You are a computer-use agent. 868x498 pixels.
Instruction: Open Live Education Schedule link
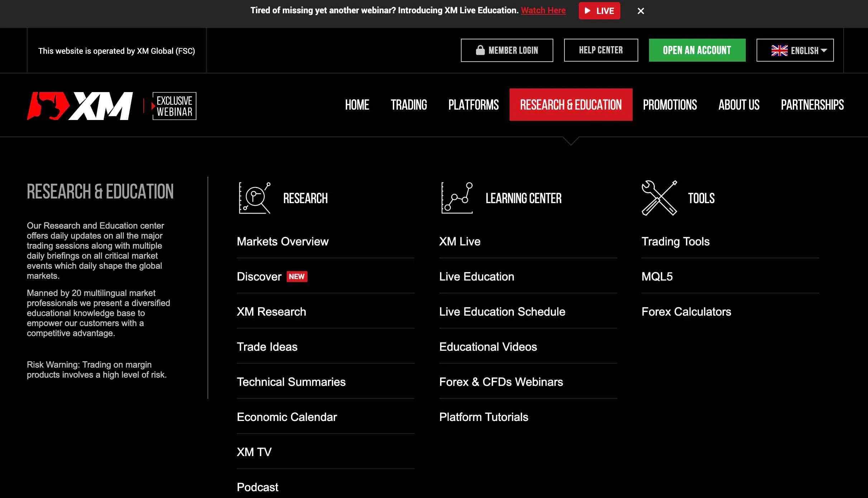(x=502, y=312)
